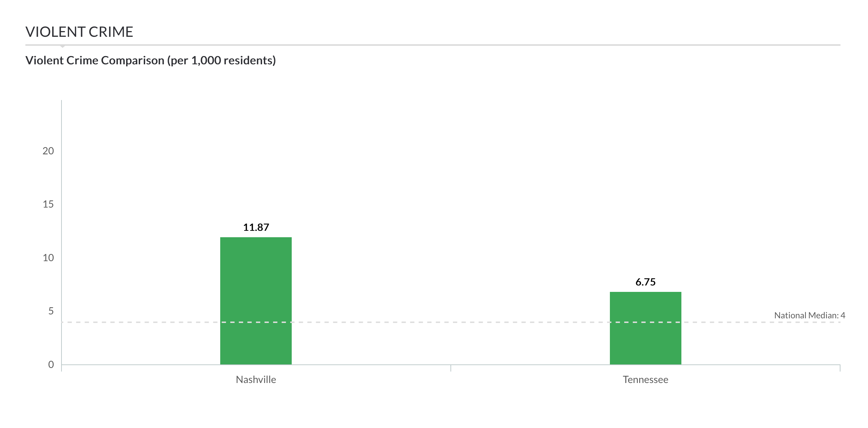Click the VIOLENT CRIME heading
Image resolution: width=868 pixels, height=428 pixels.
(x=79, y=32)
